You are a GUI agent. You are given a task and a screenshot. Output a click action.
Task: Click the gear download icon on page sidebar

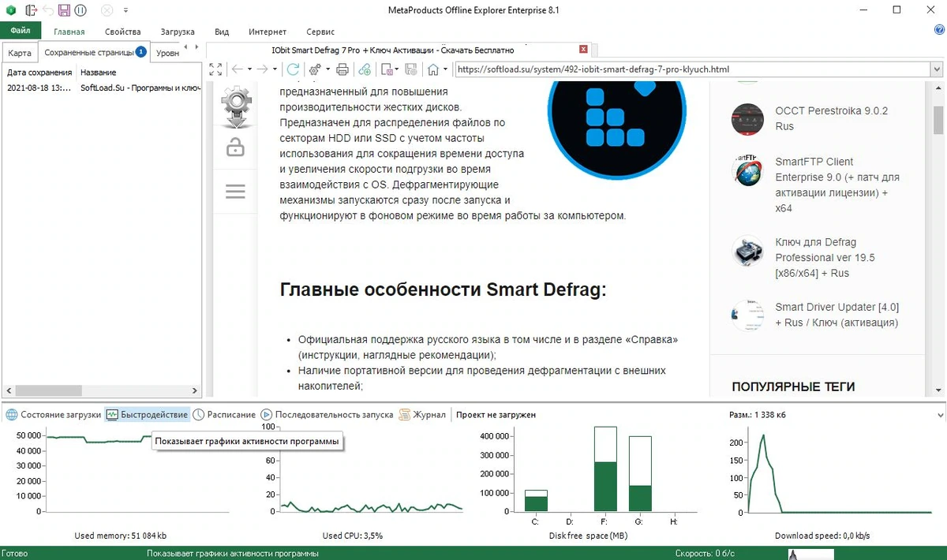tap(236, 108)
